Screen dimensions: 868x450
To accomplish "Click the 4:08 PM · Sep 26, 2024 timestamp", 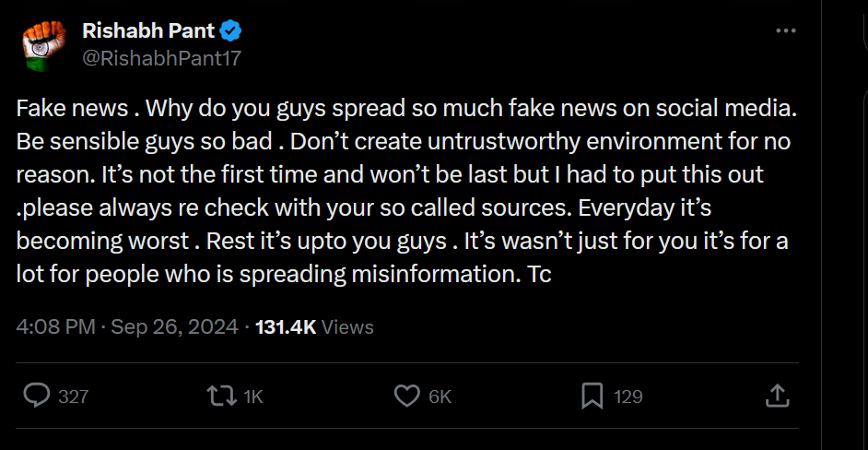I will [128, 326].
